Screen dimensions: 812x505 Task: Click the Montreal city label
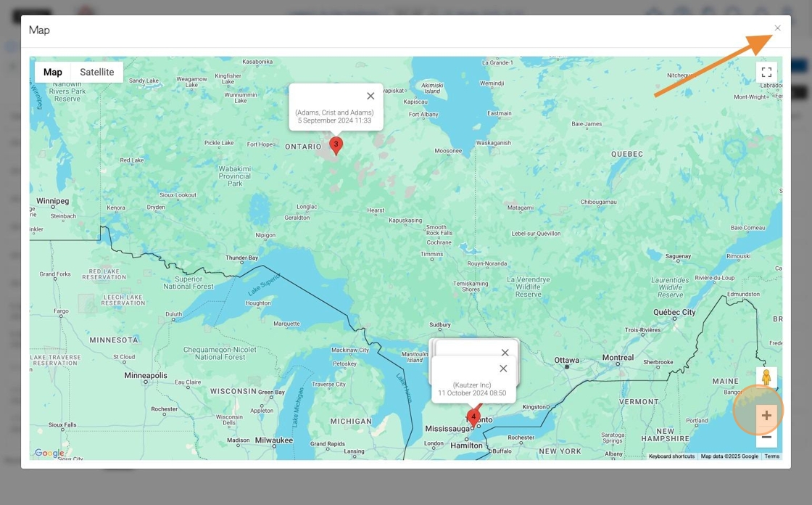[x=618, y=357]
